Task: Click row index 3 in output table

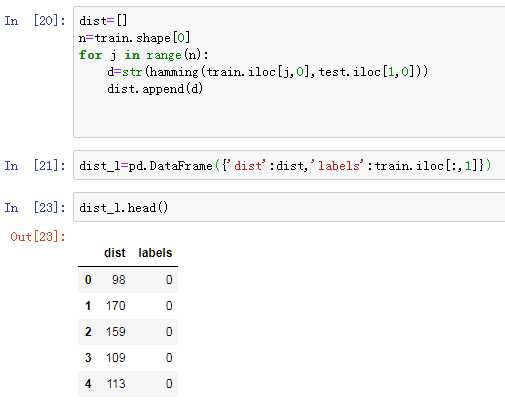Action: [x=88, y=358]
